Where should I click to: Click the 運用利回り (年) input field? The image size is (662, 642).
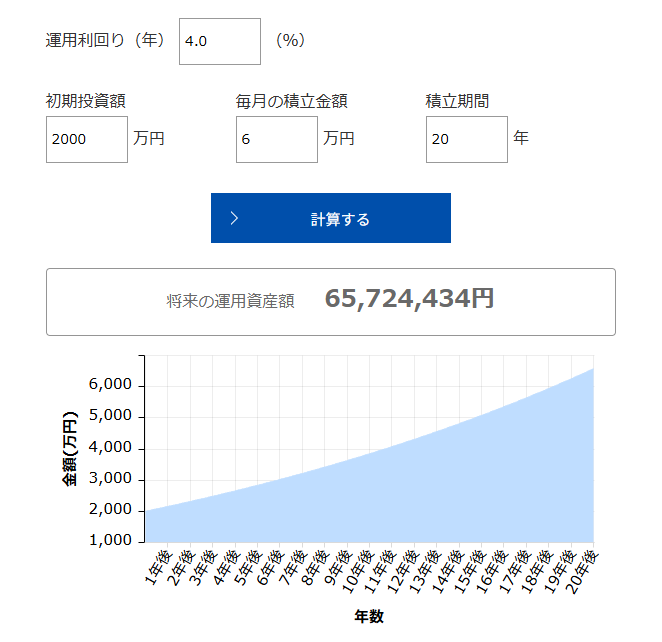(x=219, y=42)
